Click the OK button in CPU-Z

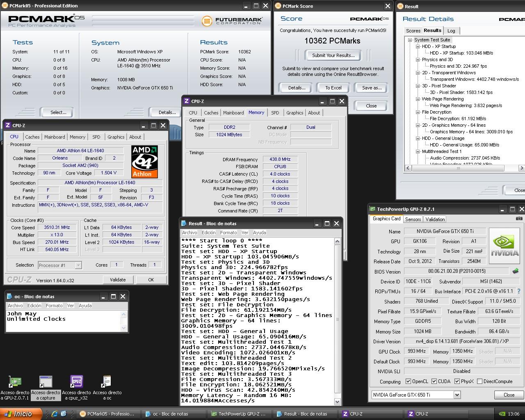[x=151, y=280]
